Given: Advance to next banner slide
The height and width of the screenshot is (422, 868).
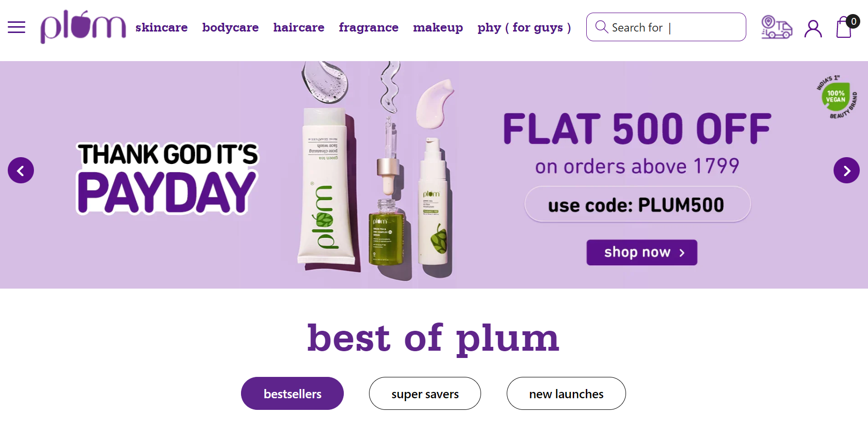Looking at the screenshot, I should (847, 170).
